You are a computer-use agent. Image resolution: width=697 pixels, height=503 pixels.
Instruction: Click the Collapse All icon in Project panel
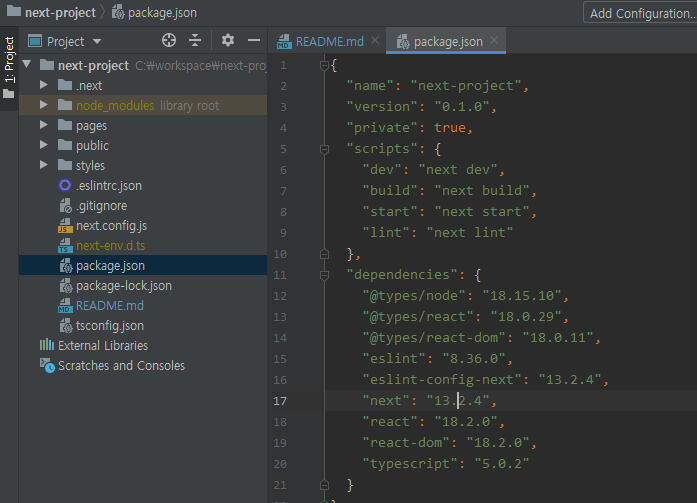coord(195,40)
